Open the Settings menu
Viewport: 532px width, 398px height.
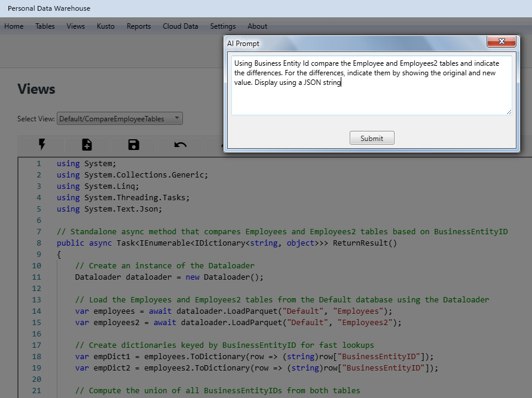click(223, 26)
